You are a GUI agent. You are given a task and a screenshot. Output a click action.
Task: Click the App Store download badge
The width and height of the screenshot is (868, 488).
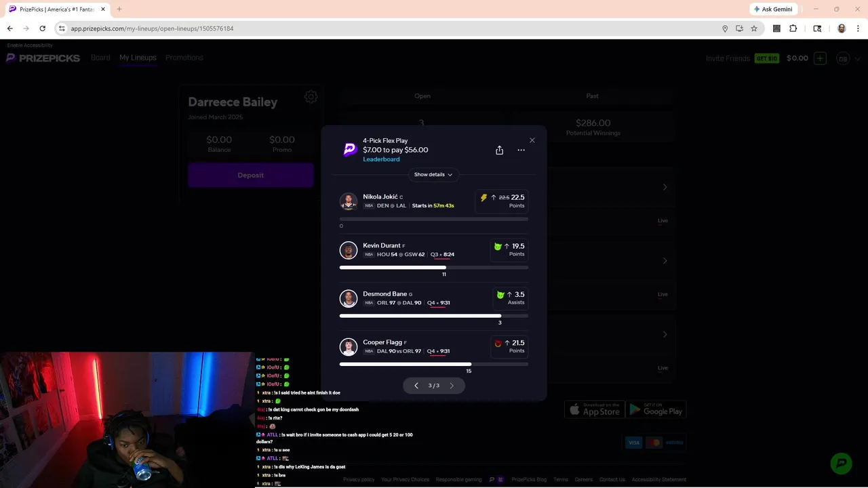coord(595,409)
